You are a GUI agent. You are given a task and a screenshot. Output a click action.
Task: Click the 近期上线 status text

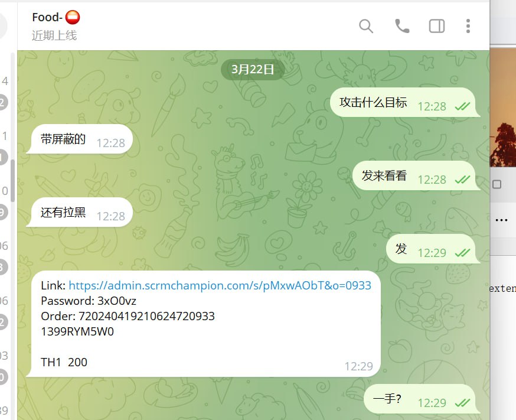click(54, 35)
